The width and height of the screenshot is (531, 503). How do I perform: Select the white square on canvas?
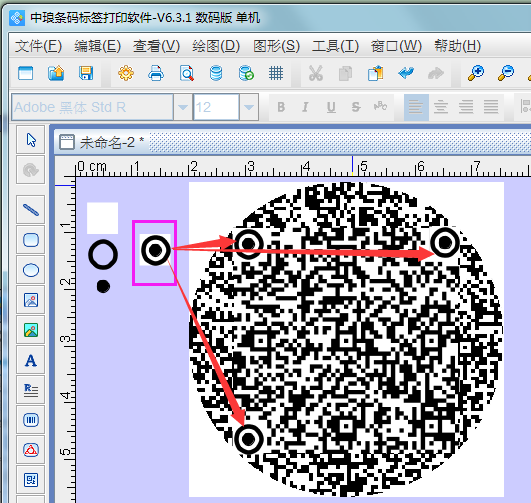click(102, 218)
